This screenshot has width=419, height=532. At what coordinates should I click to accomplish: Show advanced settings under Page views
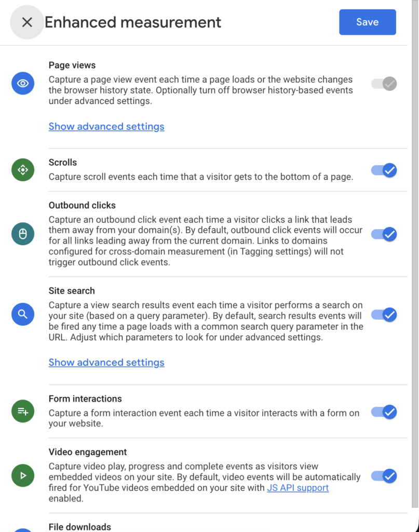[106, 126]
